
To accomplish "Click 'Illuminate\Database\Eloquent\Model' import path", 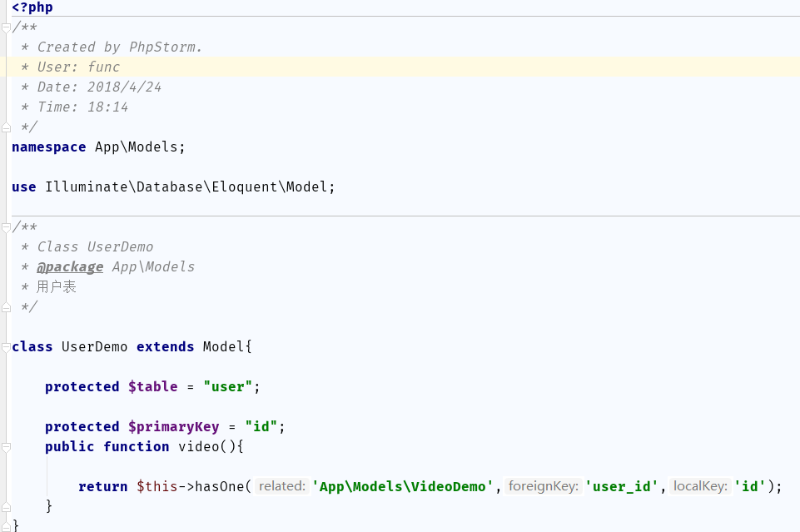I will pos(186,187).
